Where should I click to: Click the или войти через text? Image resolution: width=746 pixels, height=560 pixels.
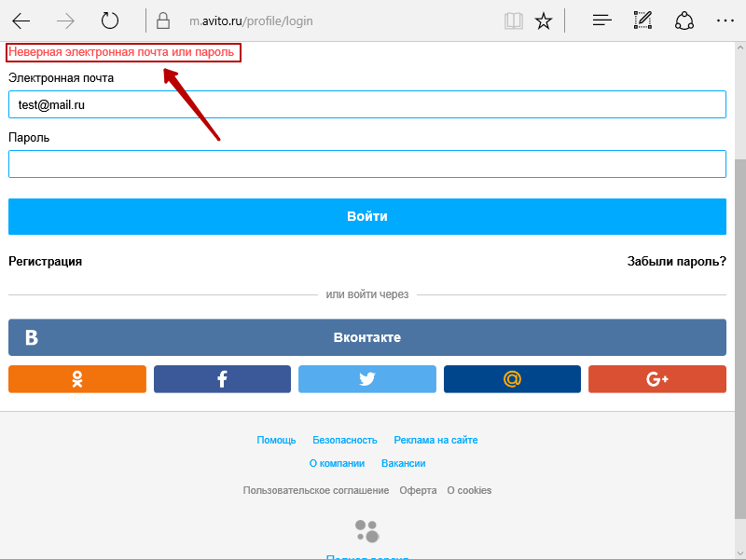coord(367,294)
